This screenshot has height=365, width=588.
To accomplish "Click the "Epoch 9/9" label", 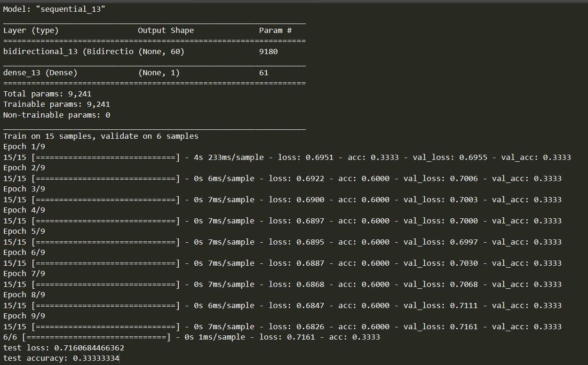I will [24, 316].
